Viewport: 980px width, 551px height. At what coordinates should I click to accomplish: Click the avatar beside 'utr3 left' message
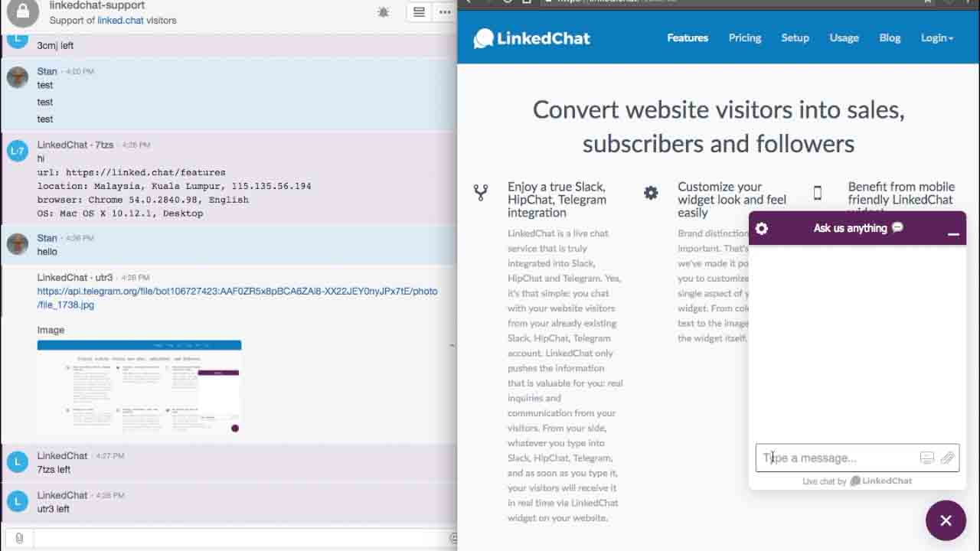(x=18, y=501)
